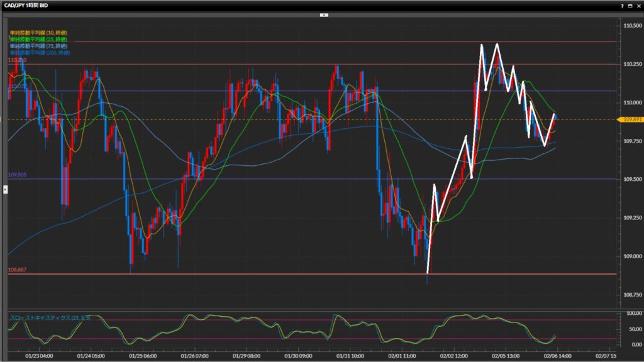Image resolution: width=644 pixels, height=362 pixels.
Task: Click the 01/29 08:00 time axis label
Action: tap(247, 355)
